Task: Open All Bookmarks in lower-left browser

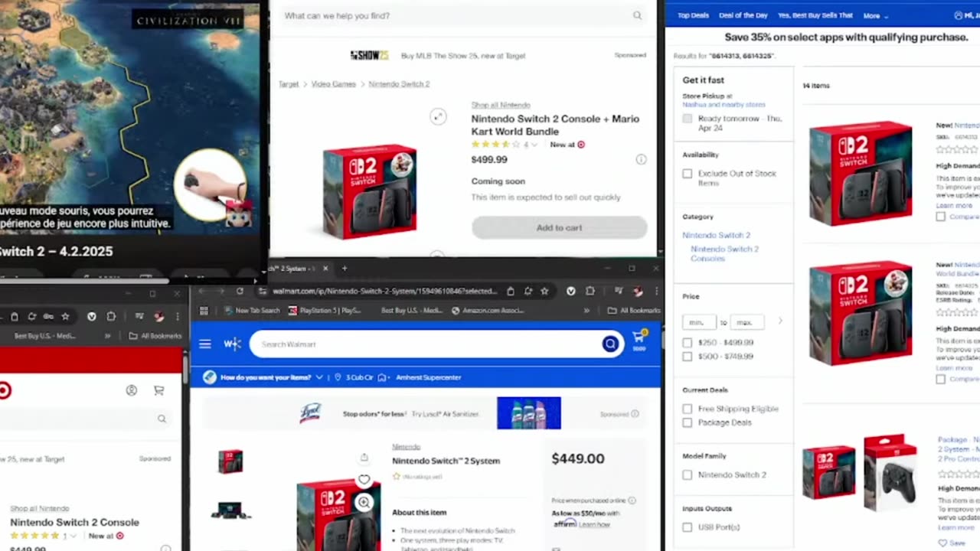Action: (155, 336)
